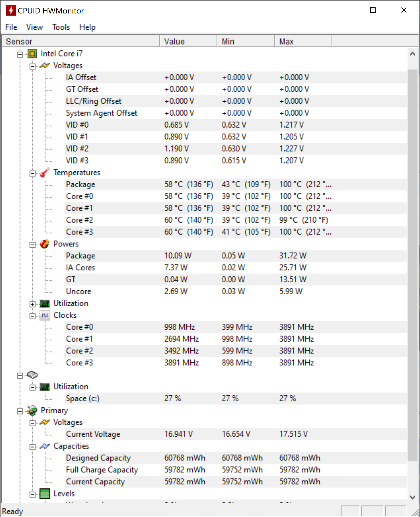Click the scroll up arrow
This screenshot has width=420, height=517.
coord(412,54)
